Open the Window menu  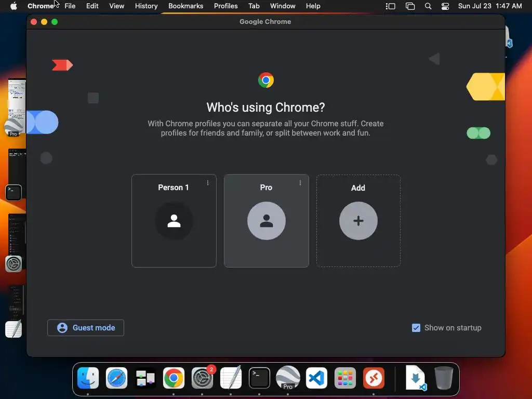(x=283, y=6)
